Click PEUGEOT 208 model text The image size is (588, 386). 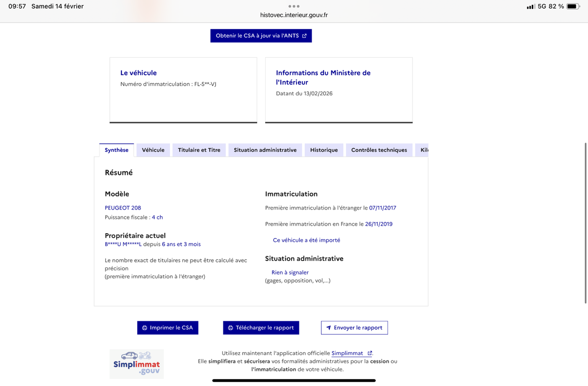click(x=123, y=208)
